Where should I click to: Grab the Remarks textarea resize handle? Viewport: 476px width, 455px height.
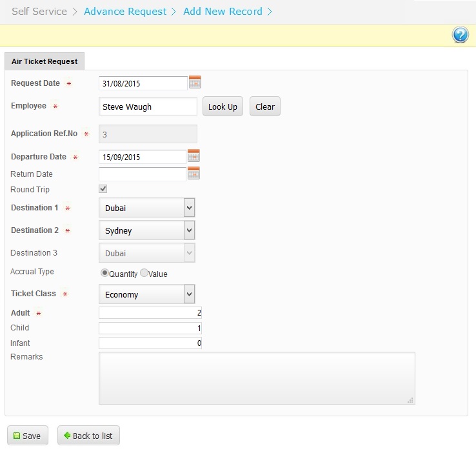[x=410, y=400]
